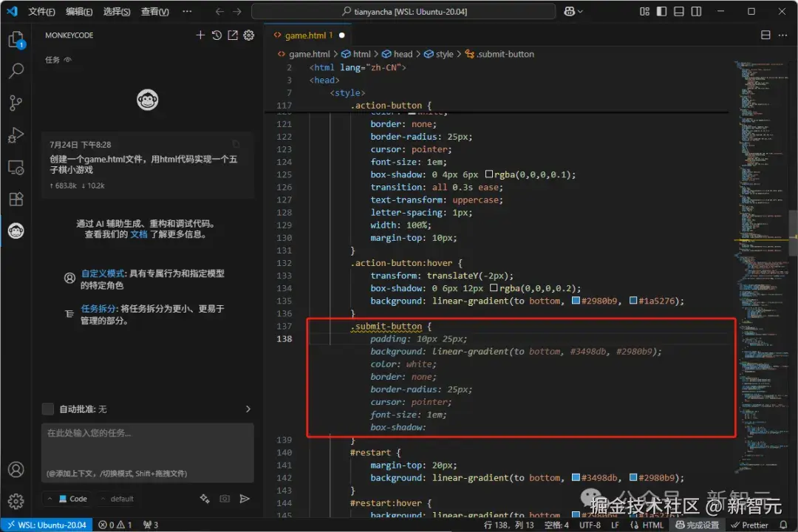Send the task with the paper plane icon

pos(245,499)
